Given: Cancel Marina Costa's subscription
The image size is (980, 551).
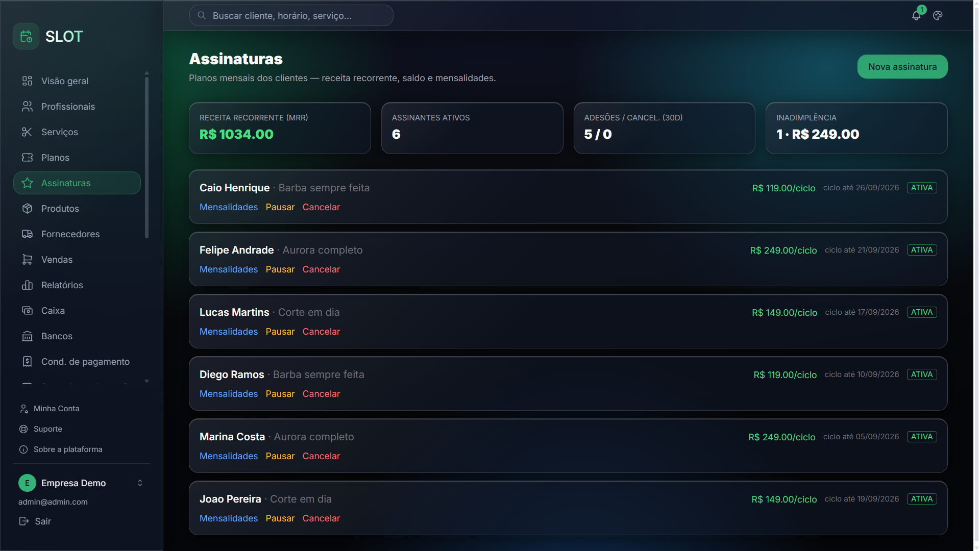Looking at the screenshot, I should [x=321, y=456].
